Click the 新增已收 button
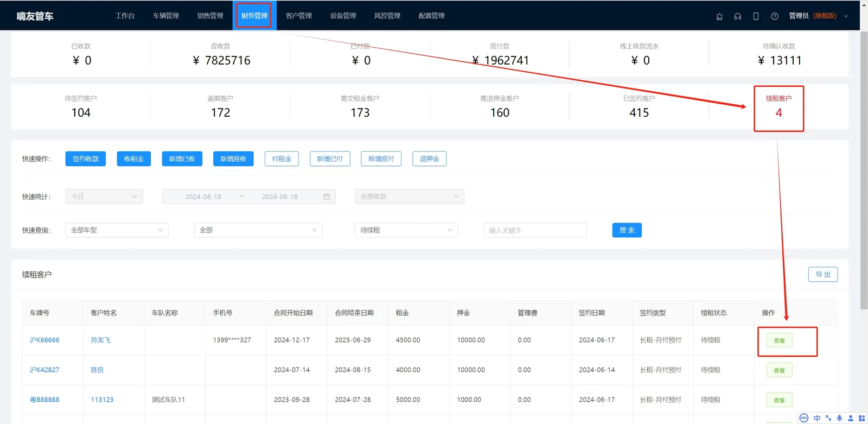 182,159
